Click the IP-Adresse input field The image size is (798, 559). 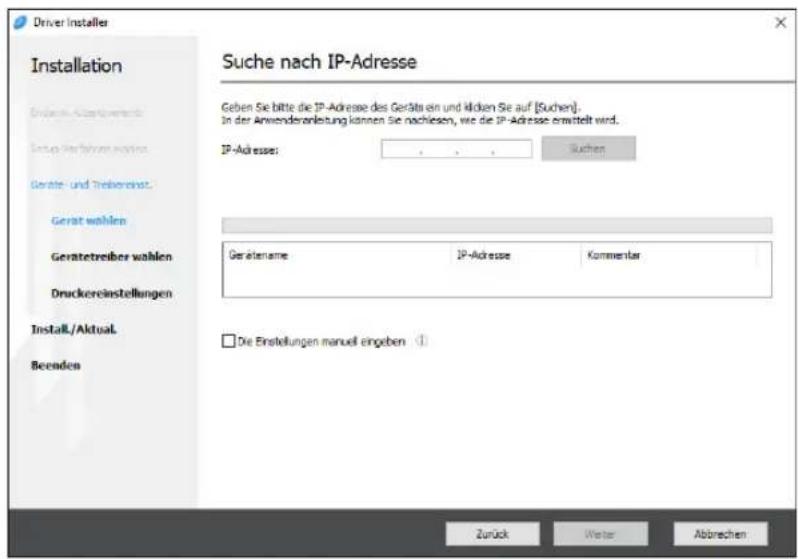[457, 149]
